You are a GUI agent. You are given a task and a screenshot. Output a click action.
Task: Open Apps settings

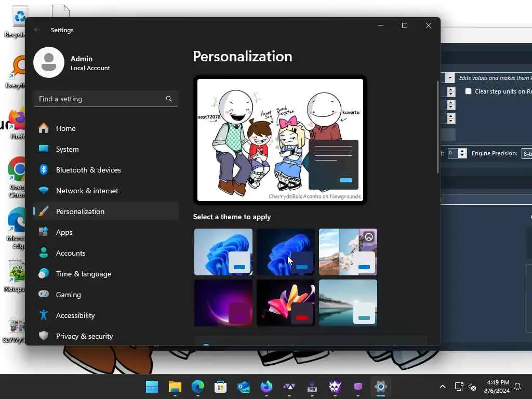tap(106, 232)
